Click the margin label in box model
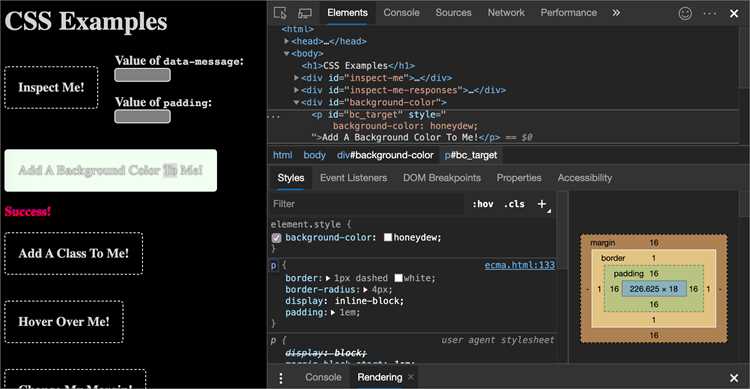 tap(603, 243)
